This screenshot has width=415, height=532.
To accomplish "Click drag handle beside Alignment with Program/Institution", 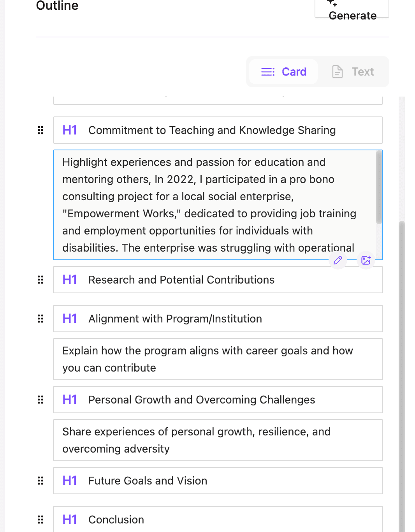I will point(40,319).
